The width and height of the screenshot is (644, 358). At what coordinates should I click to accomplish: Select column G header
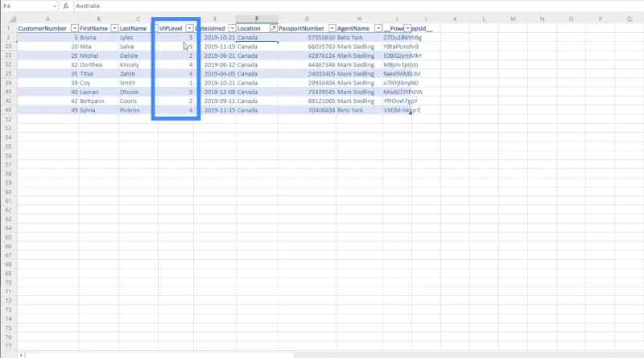(x=307, y=19)
